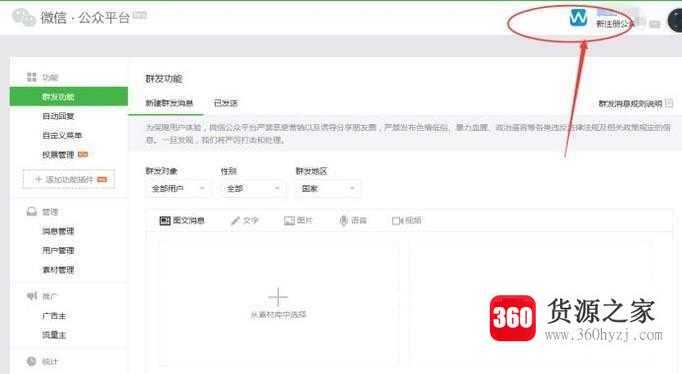Screen dimensions: 682x374
Task: Open 自动回复 in the sidebar
Action: (x=58, y=116)
